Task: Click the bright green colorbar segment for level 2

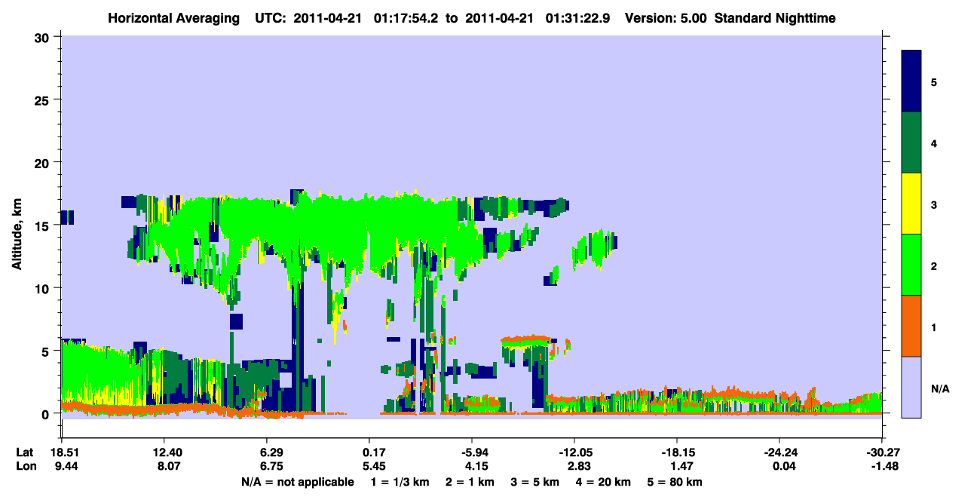Action: (911, 265)
